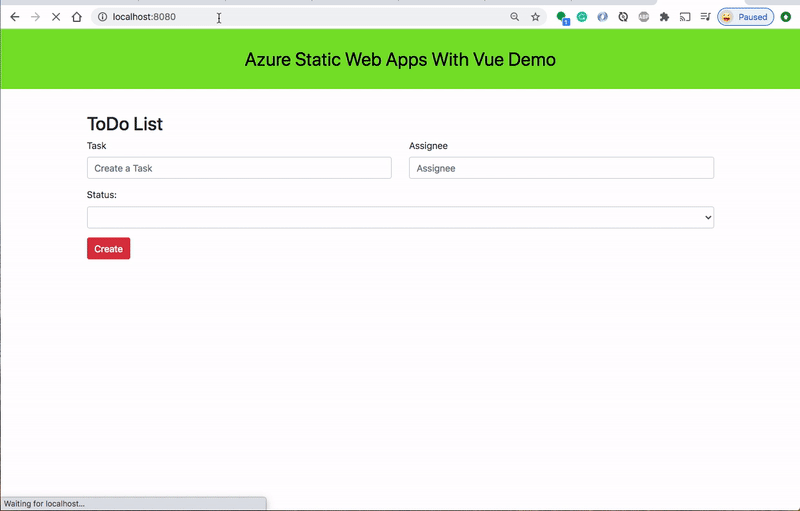Click the black circular arrows extension icon

click(x=623, y=17)
